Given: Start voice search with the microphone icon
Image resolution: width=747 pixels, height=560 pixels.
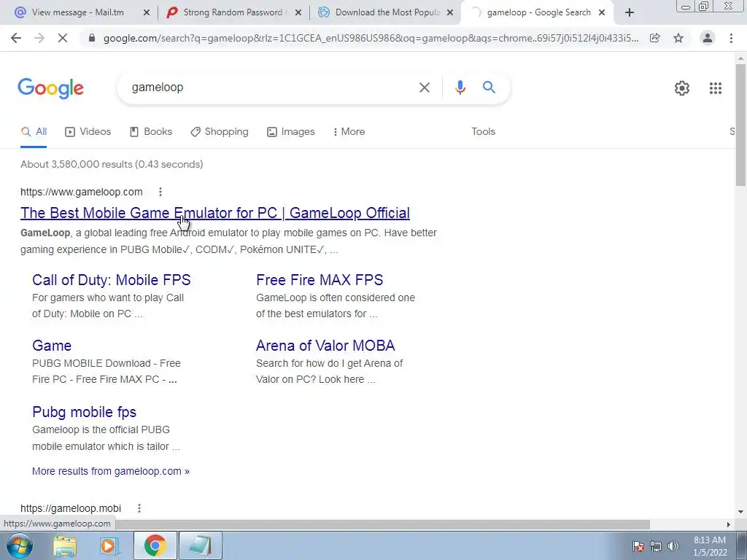Looking at the screenshot, I should pyautogui.click(x=460, y=87).
